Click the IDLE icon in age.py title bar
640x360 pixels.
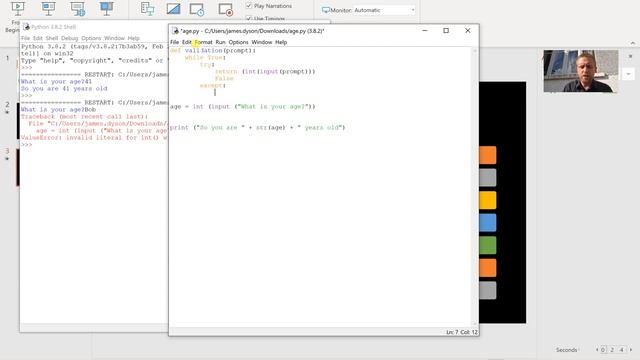pos(175,31)
